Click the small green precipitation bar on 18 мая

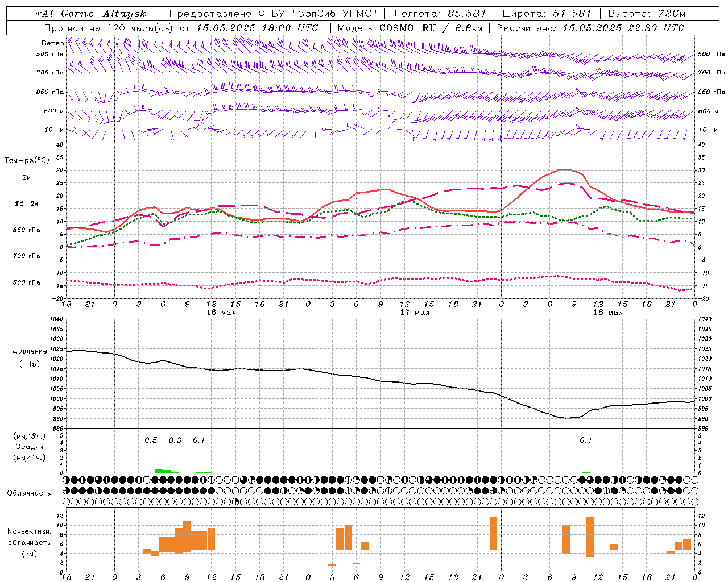click(x=586, y=472)
